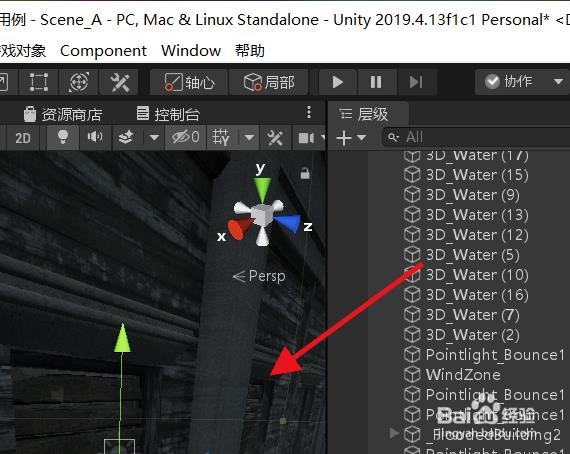Switch to the 资源商店 Asset Store tab
The height and width of the screenshot is (454, 570).
point(63,114)
